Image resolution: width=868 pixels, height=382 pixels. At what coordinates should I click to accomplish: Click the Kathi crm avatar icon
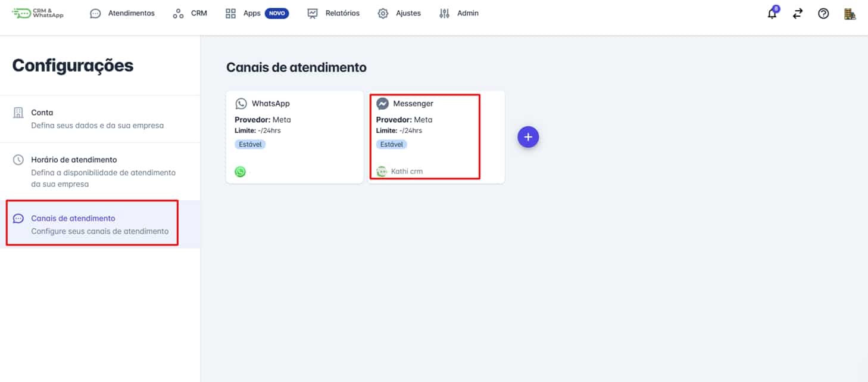(x=382, y=172)
